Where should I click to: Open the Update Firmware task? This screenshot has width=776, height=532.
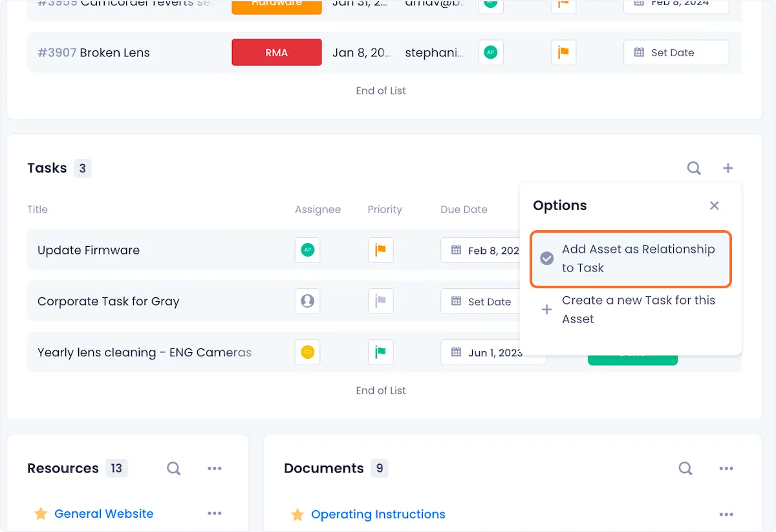pyautogui.click(x=89, y=250)
